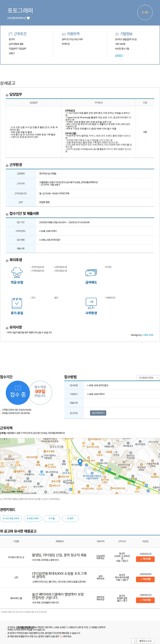Image resolution: width=160 pixels, height=644 pixels.
Task: Click the 근무환경 section heading
Action: (x=15, y=165)
